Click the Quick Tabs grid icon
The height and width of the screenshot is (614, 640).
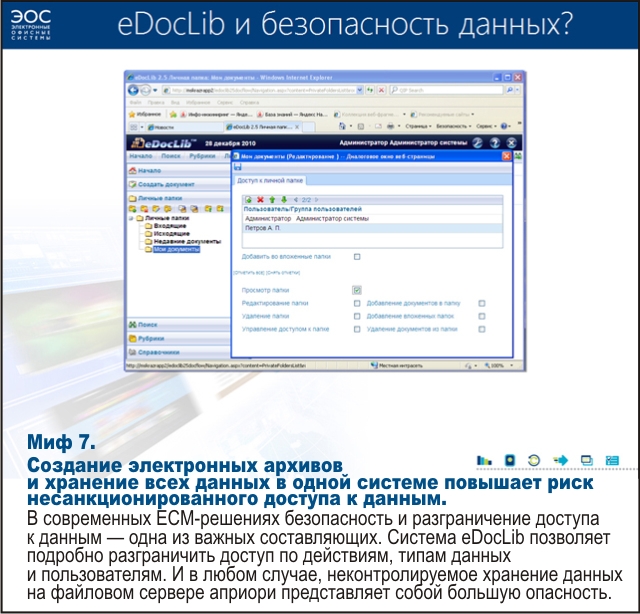coord(134,127)
